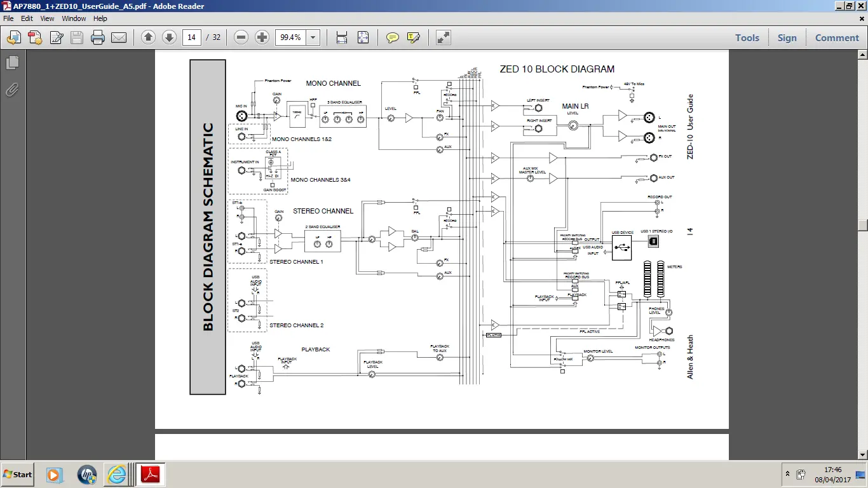
Task: Launch Internet Explorer from taskbar
Action: click(118, 475)
